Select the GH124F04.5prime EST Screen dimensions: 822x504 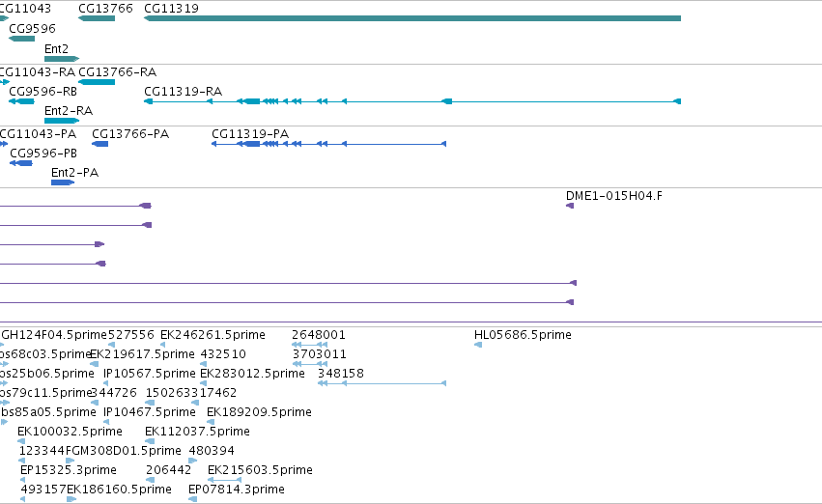2,345
